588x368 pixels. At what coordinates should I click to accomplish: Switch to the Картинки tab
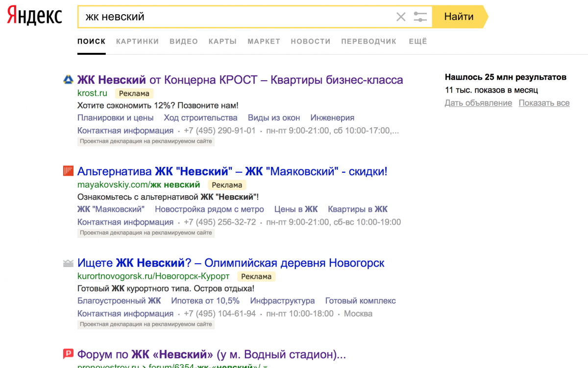click(x=137, y=42)
